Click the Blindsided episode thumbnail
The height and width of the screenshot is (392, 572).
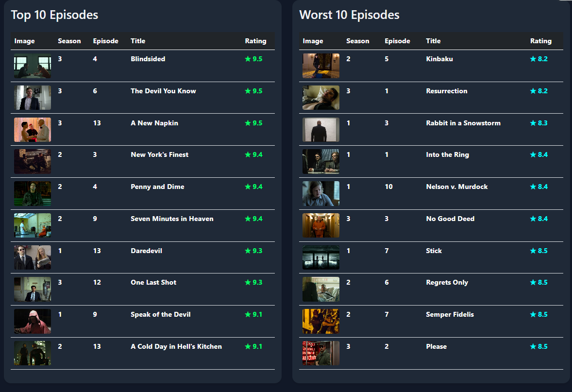tap(33, 66)
